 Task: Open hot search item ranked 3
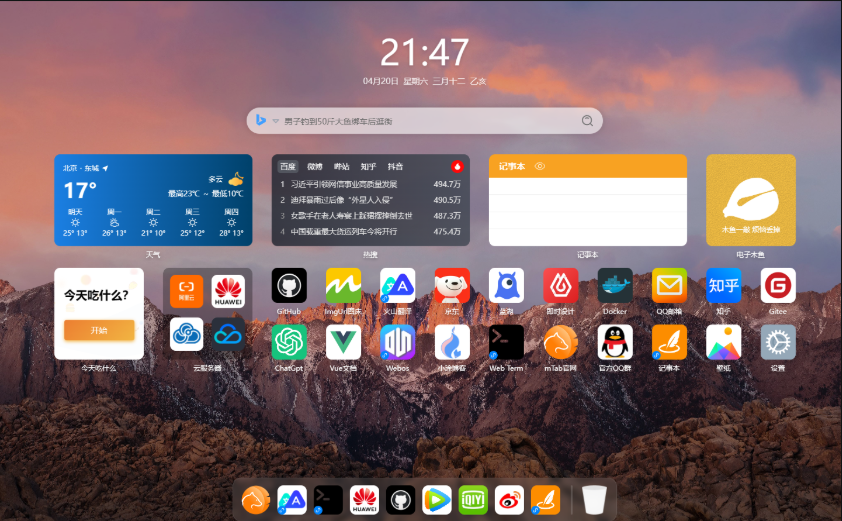(371, 215)
